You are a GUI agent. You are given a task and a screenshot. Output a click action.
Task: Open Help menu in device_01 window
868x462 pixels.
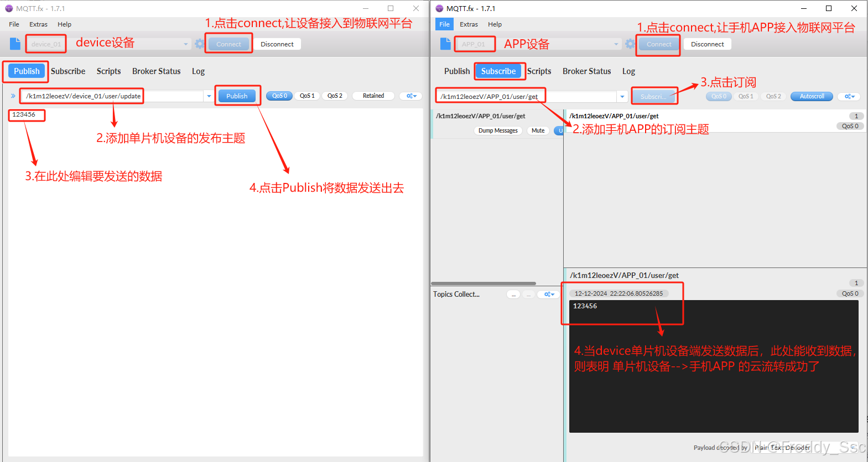pyautogui.click(x=64, y=24)
